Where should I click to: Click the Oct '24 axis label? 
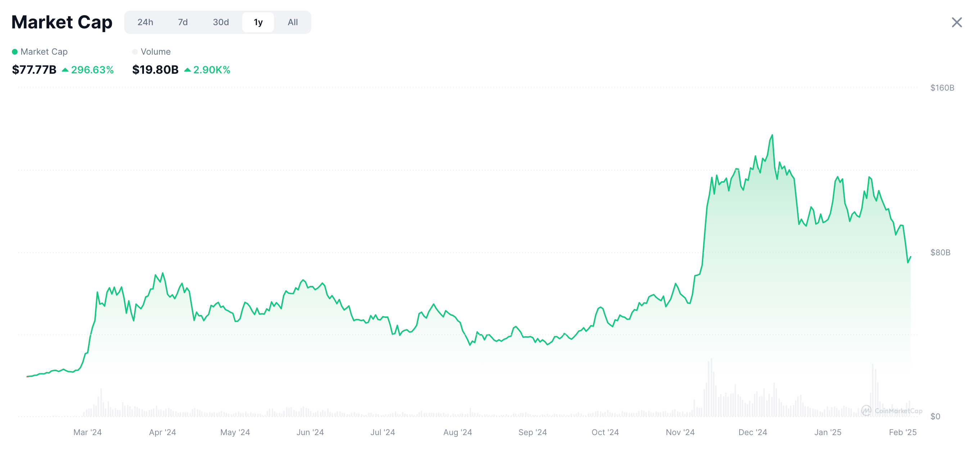tap(605, 432)
